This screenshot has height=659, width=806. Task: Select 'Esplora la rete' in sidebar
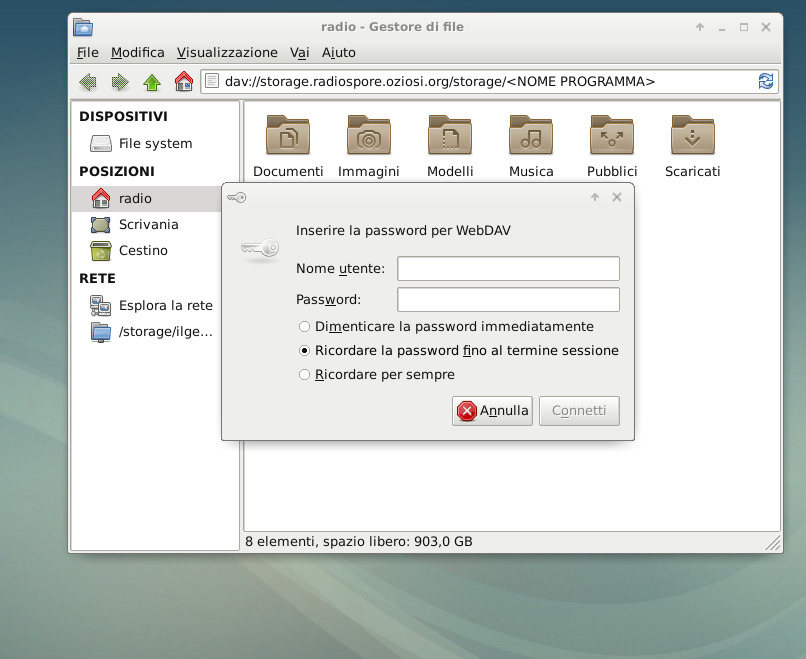(x=165, y=306)
